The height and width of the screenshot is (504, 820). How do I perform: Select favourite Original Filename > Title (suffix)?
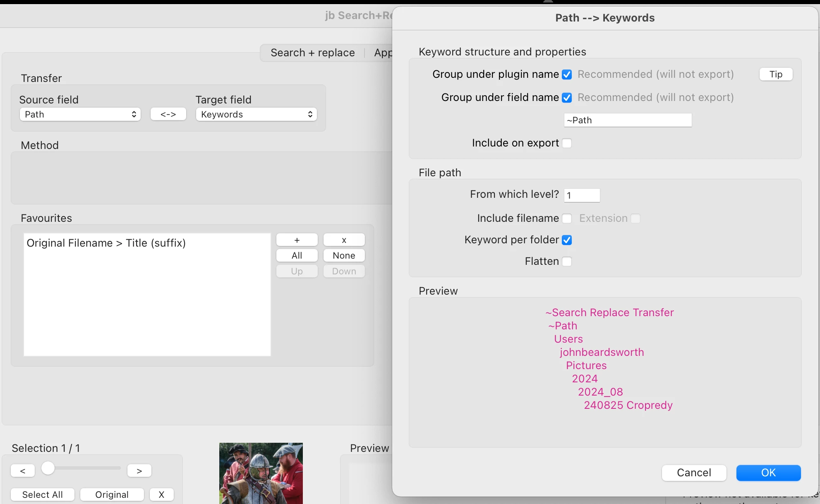click(x=106, y=243)
